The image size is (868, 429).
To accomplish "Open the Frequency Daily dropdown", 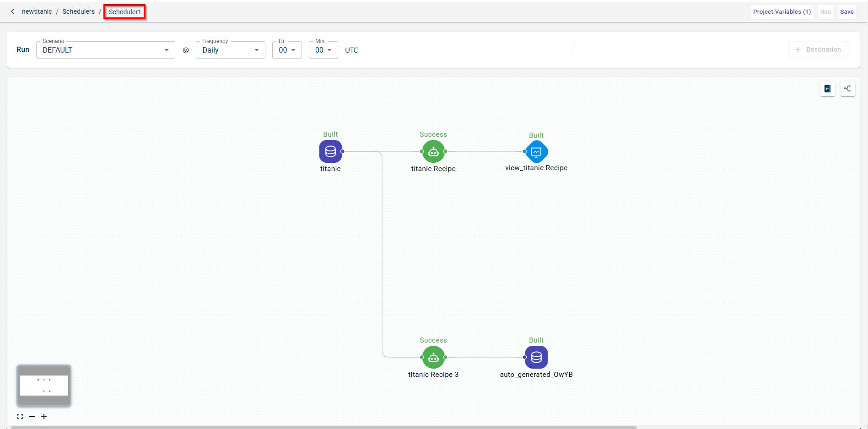I will [230, 50].
